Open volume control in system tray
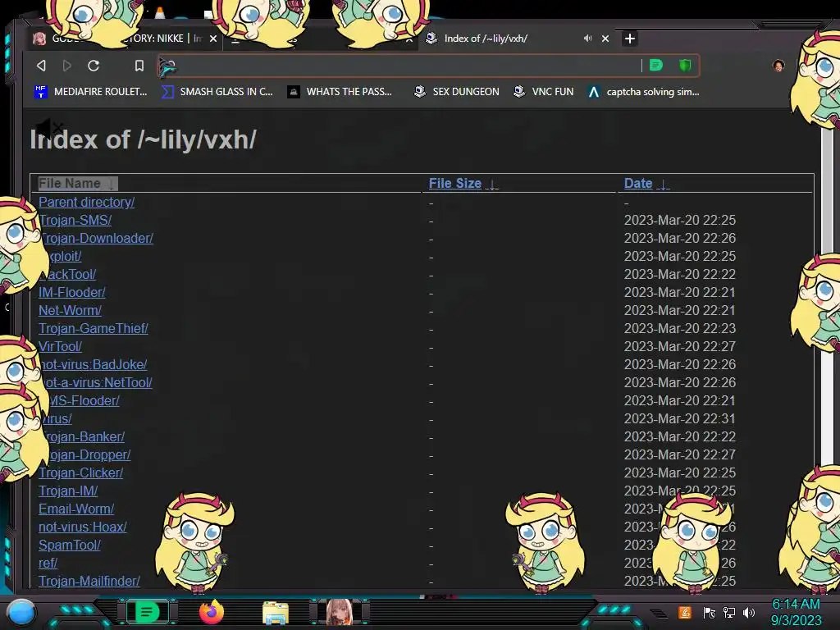The width and height of the screenshot is (840, 630). coord(749,612)
